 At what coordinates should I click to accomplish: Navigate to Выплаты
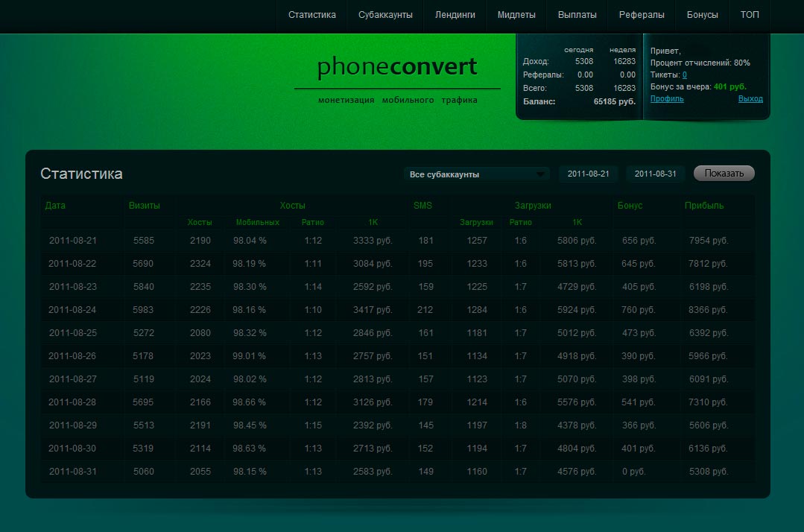pyautogui.click(x=577, y=15)
